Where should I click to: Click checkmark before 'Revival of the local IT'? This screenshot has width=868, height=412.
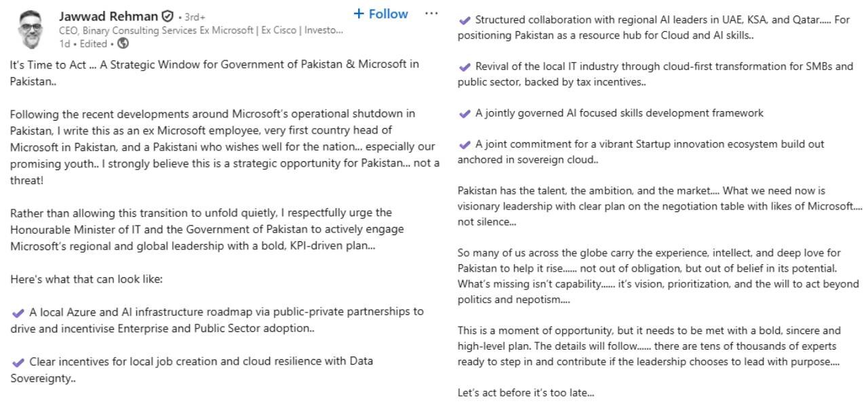465,67
